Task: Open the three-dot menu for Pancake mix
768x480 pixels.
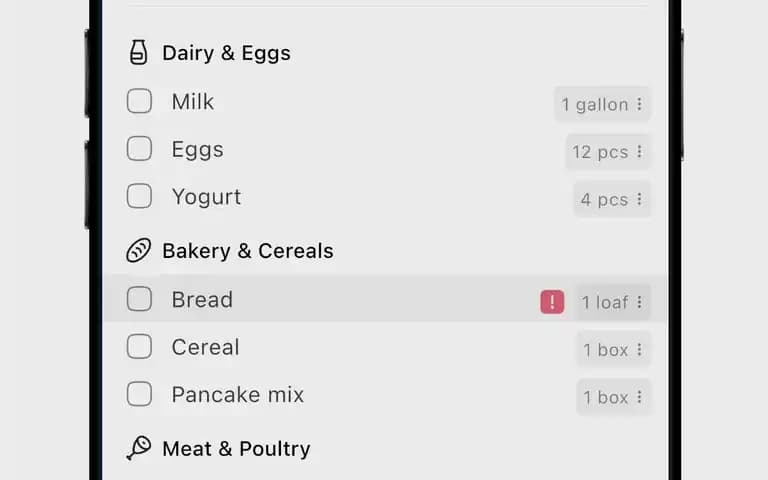Action: pos(639,397)
